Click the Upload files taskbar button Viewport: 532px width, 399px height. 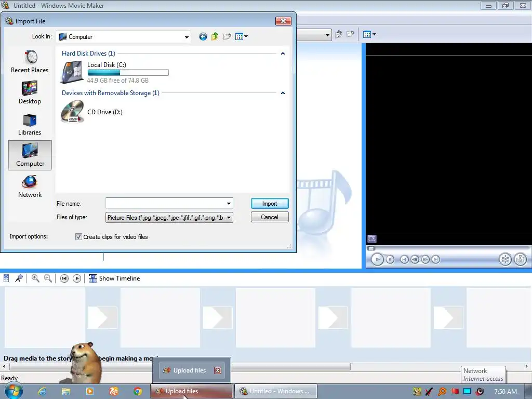192,391
